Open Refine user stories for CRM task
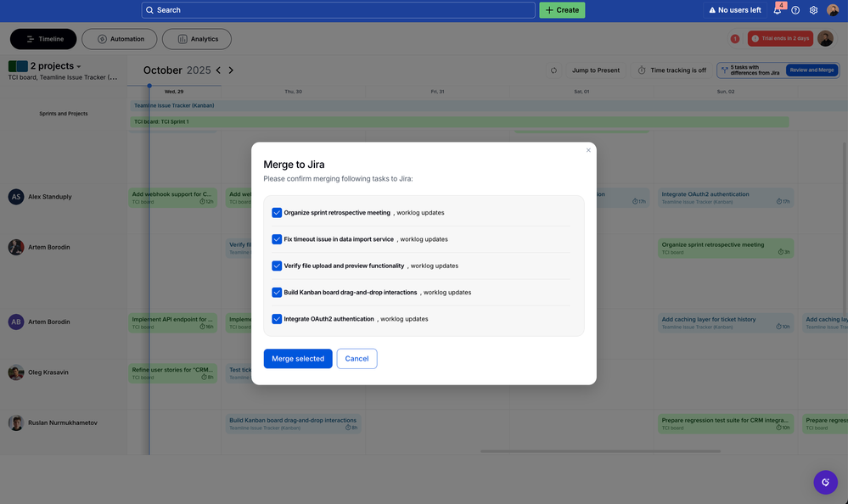 (x=172, y=373)
